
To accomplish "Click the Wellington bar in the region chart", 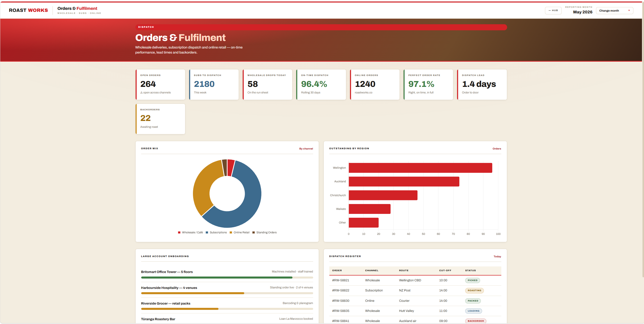I will point(420,168).
